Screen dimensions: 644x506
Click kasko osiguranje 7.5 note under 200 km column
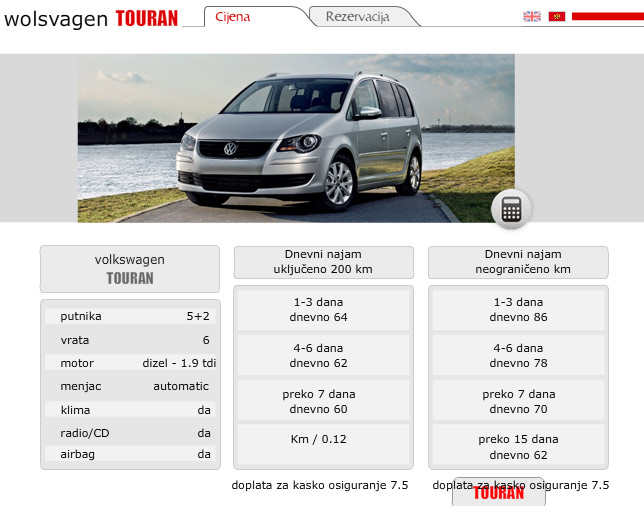(320, 485)
